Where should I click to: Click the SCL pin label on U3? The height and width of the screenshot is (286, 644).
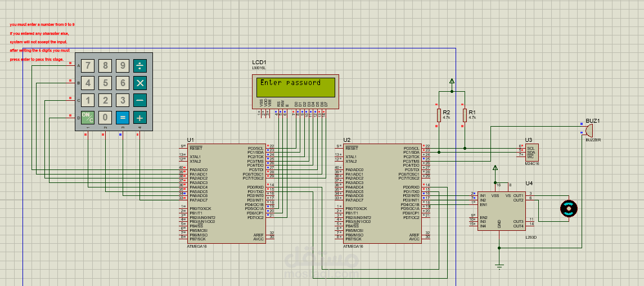(530, 148)
